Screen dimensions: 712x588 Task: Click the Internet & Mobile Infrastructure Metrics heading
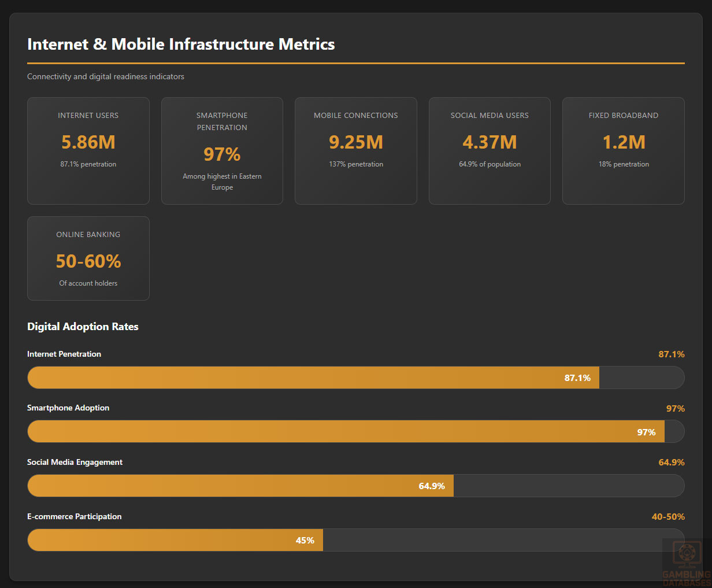(x=181, y=45)
